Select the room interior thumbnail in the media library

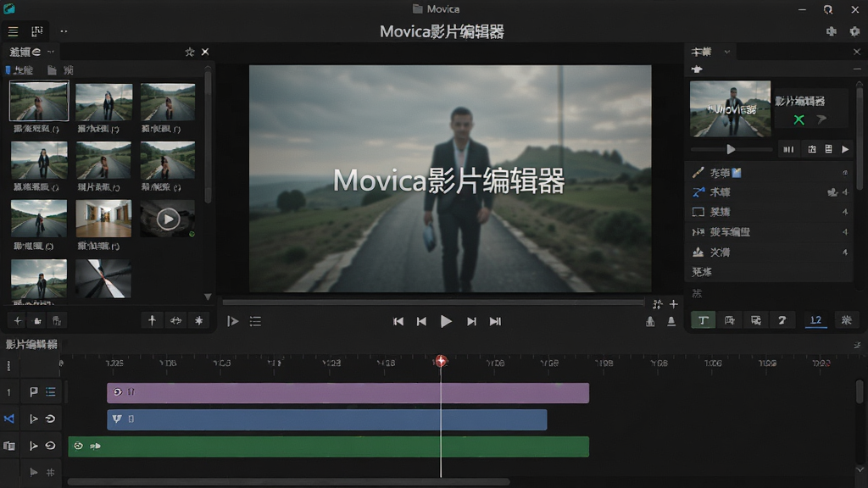(103, 219)
